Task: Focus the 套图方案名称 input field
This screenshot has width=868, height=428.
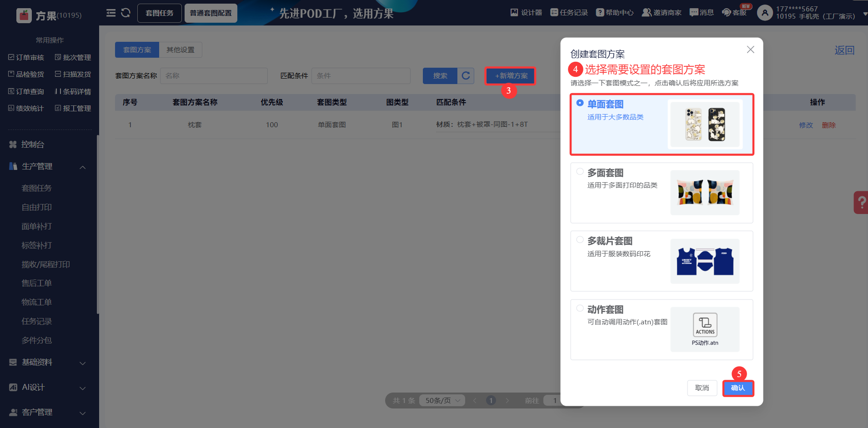Action: pyautogui.click(x=214, y=76)
